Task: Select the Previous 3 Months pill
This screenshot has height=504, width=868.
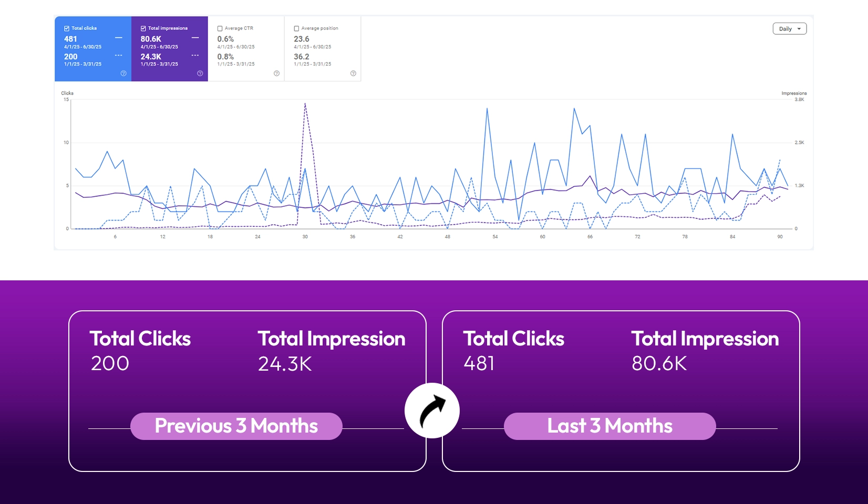Action: [236, 426]
